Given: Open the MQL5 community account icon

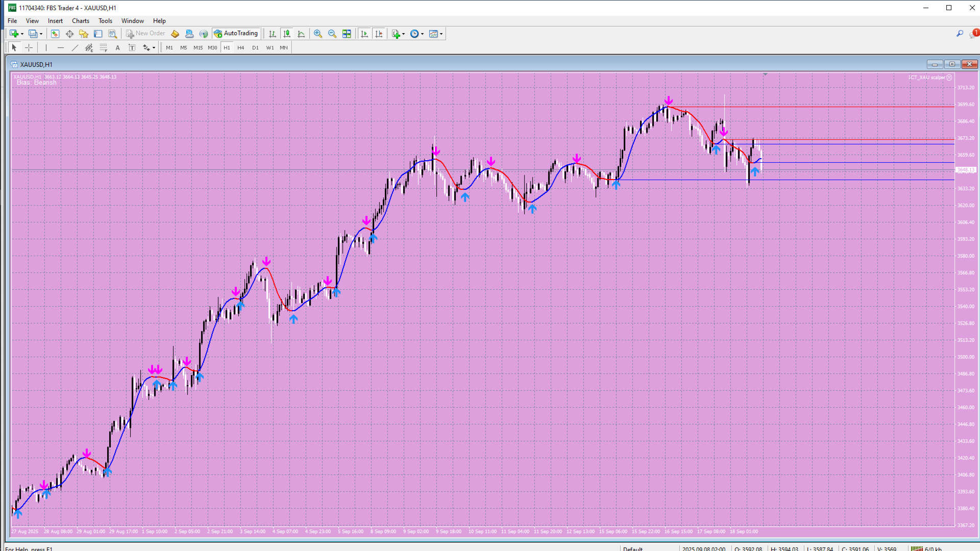Looking at the screenshot, I should (189, 34).
